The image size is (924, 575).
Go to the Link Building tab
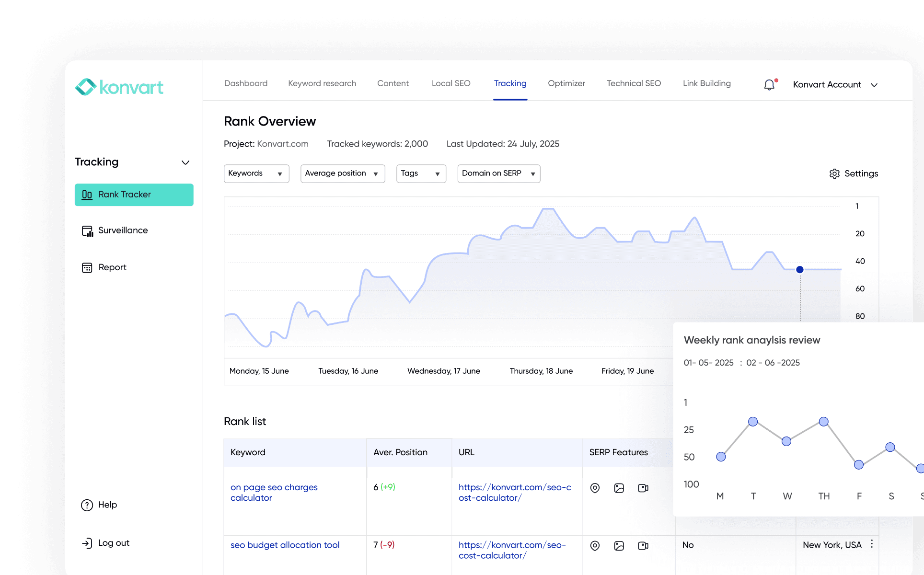pyautogui.click(x=706, y=83)
